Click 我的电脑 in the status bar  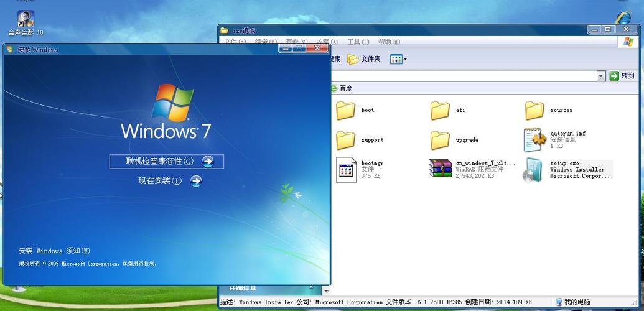tap(572, 302)
